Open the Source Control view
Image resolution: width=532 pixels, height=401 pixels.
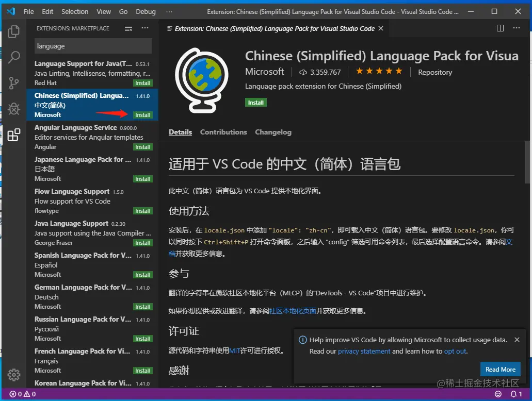click(x=14, y=83)
